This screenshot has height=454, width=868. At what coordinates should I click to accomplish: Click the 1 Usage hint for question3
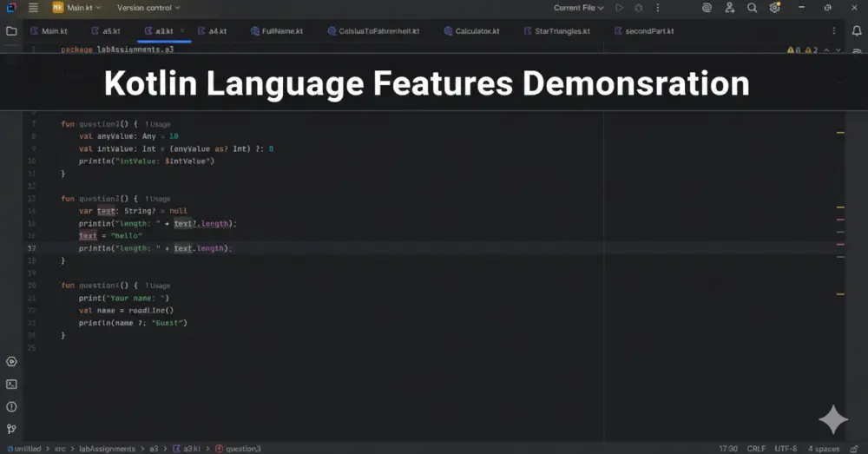tap(158, 199)
